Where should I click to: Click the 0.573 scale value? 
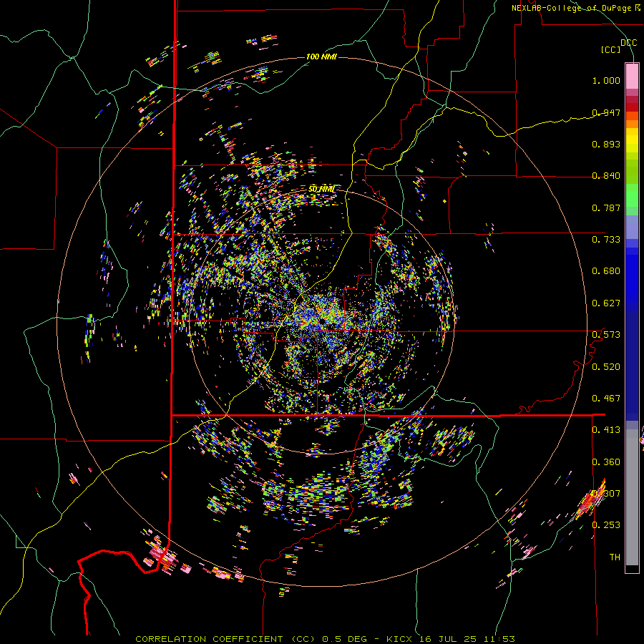[606, 335]
